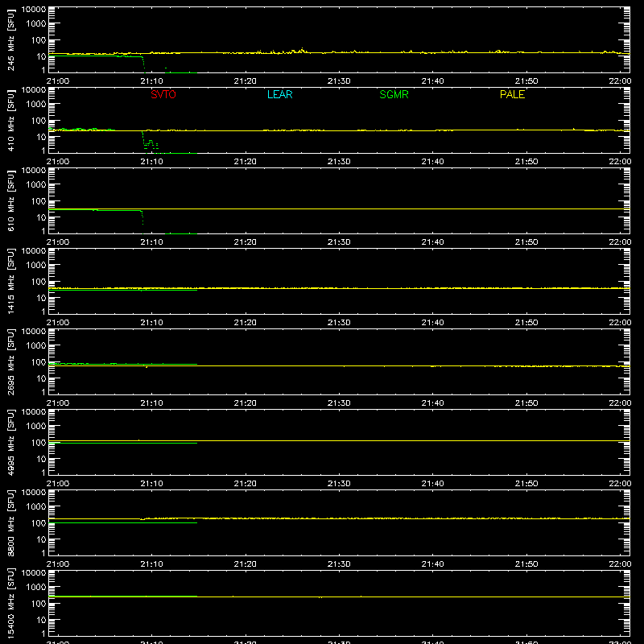Click 21:50 tick label under 4995 MHz plot
Viewport: 644px width, 644px height.
(526, 484)
